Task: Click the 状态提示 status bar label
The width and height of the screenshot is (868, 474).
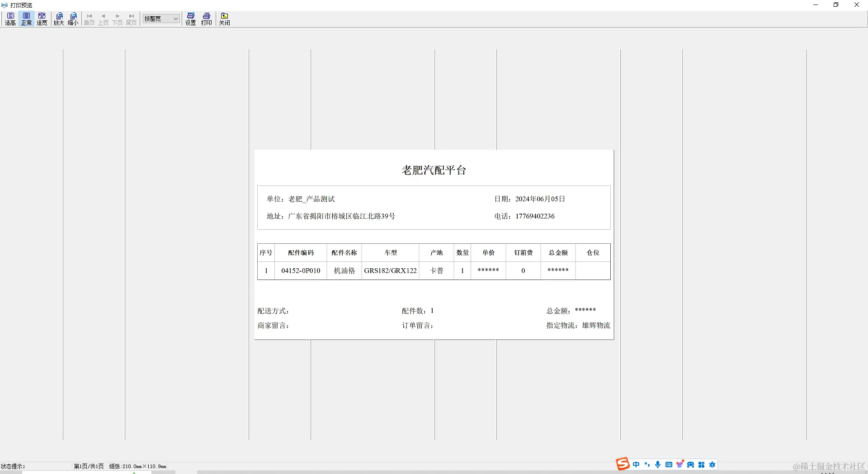Action: tap(13, 466)
